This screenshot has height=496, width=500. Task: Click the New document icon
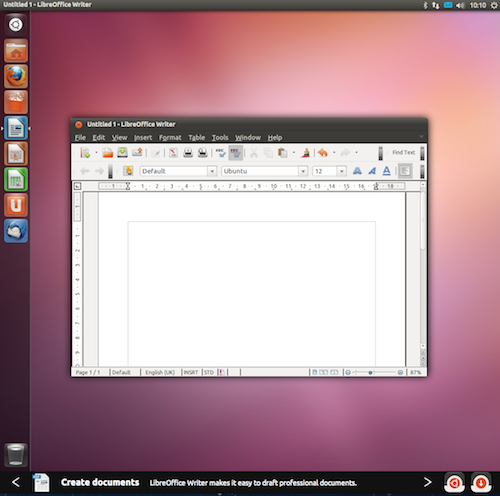tap(85, 153)
